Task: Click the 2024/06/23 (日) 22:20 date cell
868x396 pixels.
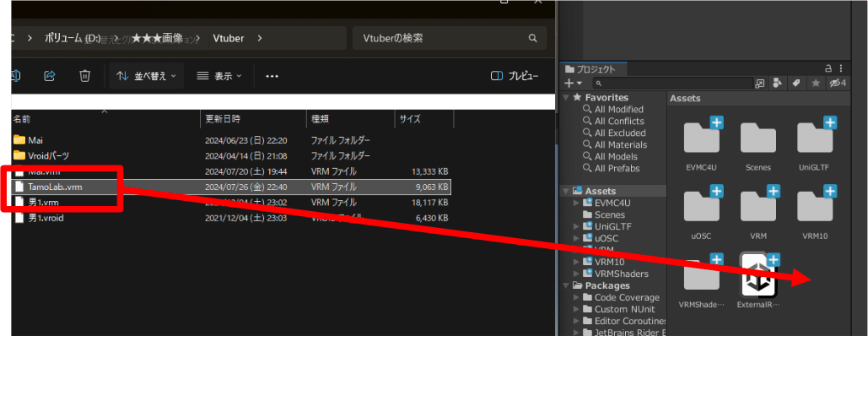Action: (x=245, y=140)
